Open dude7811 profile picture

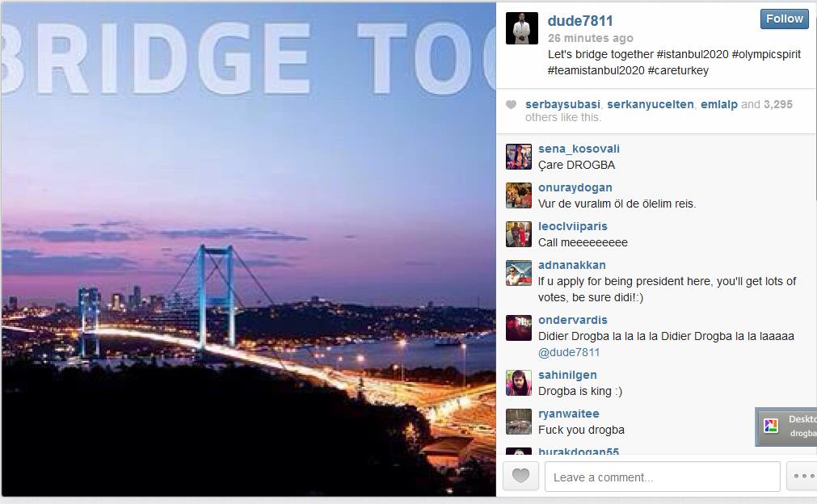point(521,28)
